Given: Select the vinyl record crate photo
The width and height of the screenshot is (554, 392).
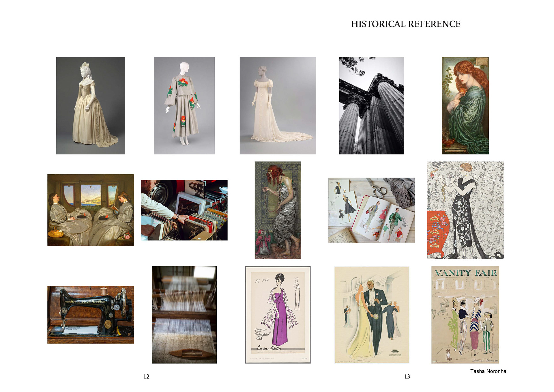Looking at the screenshot, I should [184, 210].
